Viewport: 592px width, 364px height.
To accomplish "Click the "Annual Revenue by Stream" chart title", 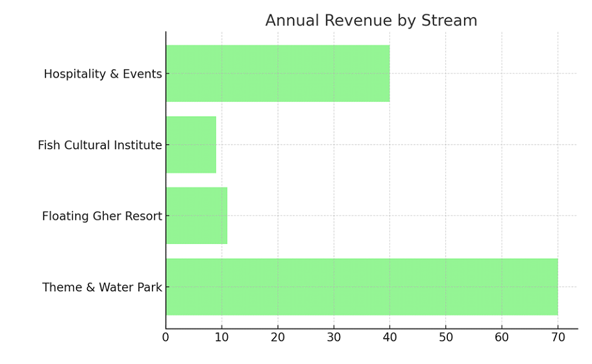I will pos(371,21).
